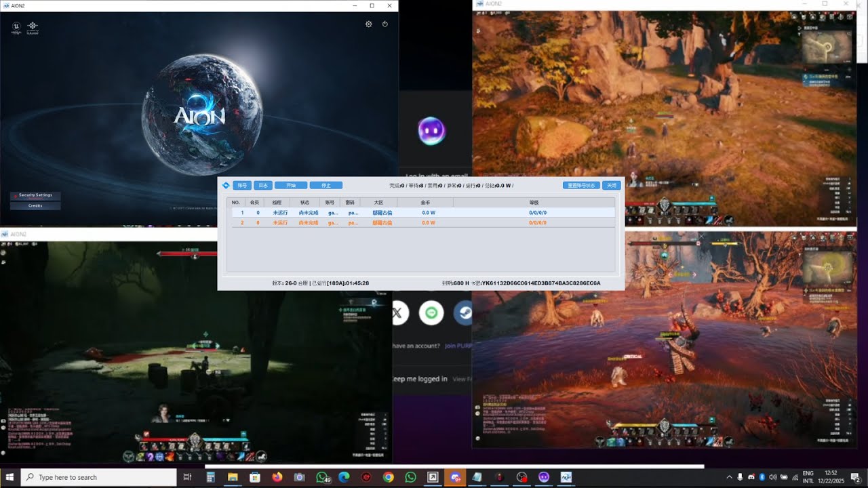Open Credits in AION2 launcher
The width and height of the screenshot is (868, 488).
tap(35, 205)
